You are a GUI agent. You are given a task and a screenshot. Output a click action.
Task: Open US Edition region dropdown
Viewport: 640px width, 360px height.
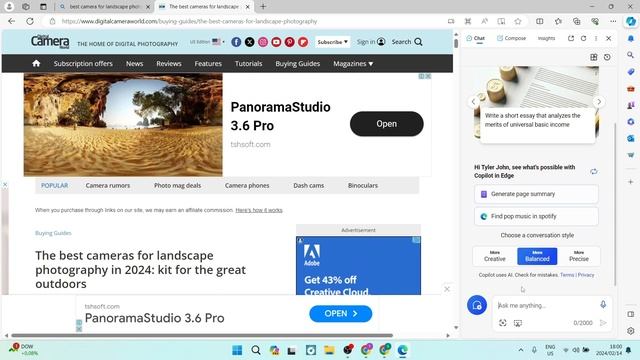[x=207, y=42]
